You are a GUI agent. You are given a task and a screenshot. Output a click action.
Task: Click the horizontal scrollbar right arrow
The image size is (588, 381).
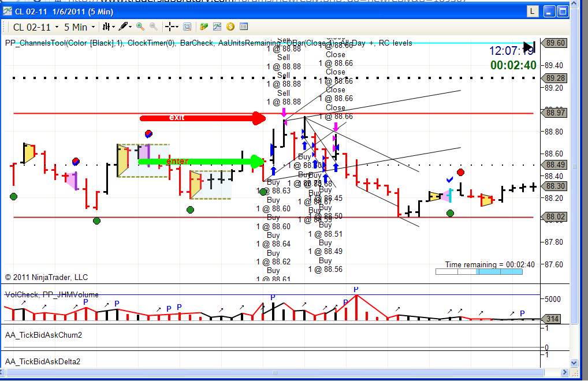(565, 372)
